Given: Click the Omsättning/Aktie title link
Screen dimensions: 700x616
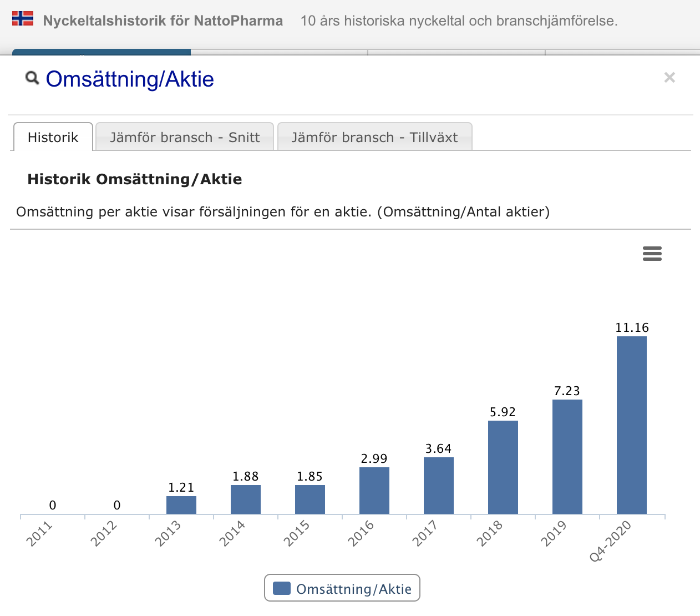Looking at the screenshot, I should (x=130, y=79).
